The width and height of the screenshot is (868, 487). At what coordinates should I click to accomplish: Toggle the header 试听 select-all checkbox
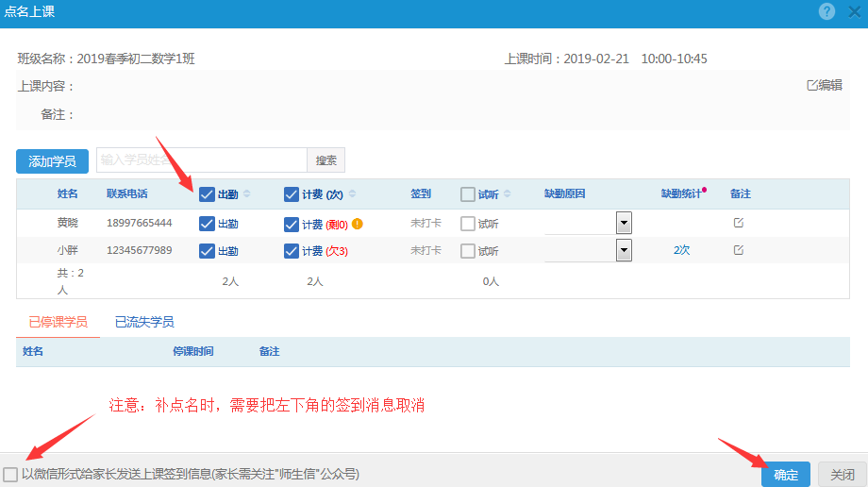[468, 193]
